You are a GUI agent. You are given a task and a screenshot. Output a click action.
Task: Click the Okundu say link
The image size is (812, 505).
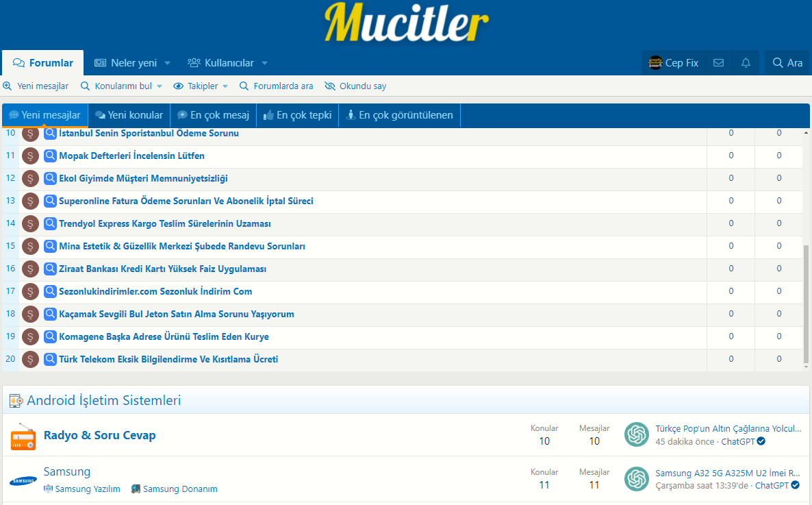pyautogui.click(x=363, y=86)
